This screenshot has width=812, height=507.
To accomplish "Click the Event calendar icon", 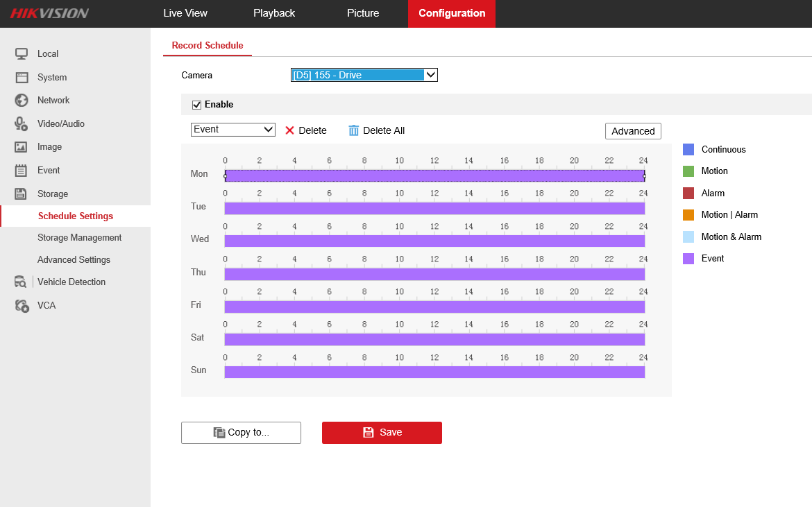I will pos(22,170).
